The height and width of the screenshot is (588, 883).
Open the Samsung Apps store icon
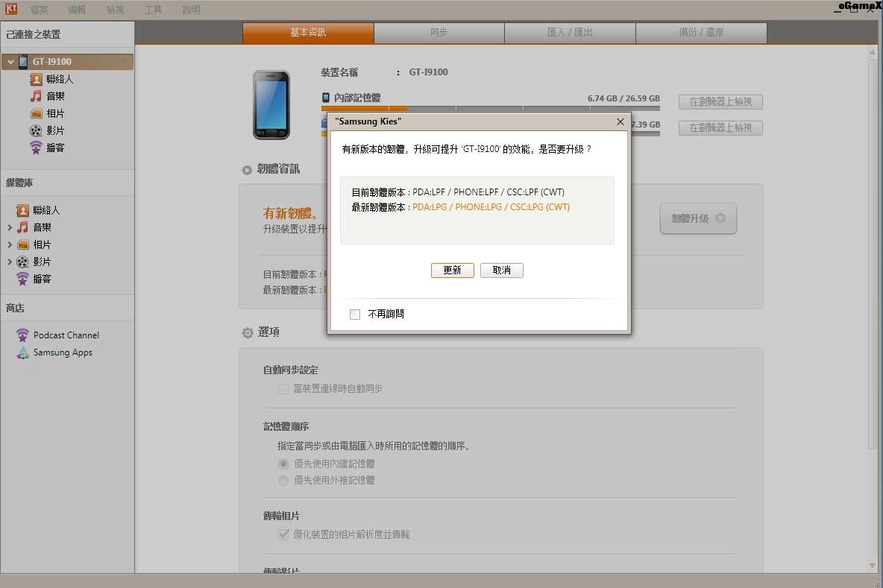[22, 353]
